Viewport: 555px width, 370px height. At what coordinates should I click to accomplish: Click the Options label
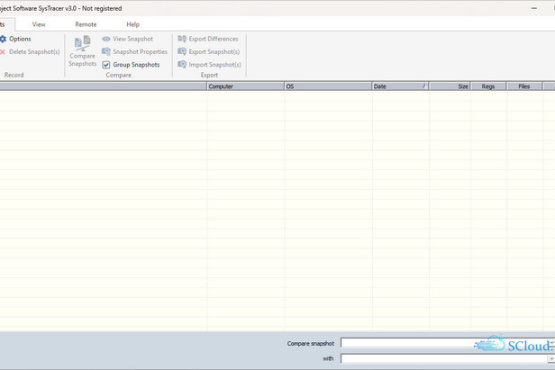pyautogui.click(x=20, y=39)
